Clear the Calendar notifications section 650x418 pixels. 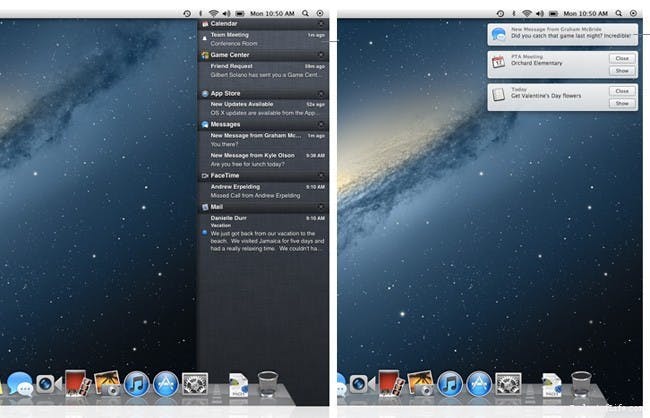coord(321,24)
